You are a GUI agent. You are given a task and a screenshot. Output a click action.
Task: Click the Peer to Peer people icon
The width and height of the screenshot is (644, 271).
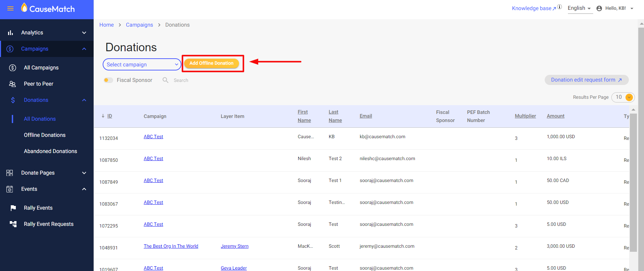(12, 84)
